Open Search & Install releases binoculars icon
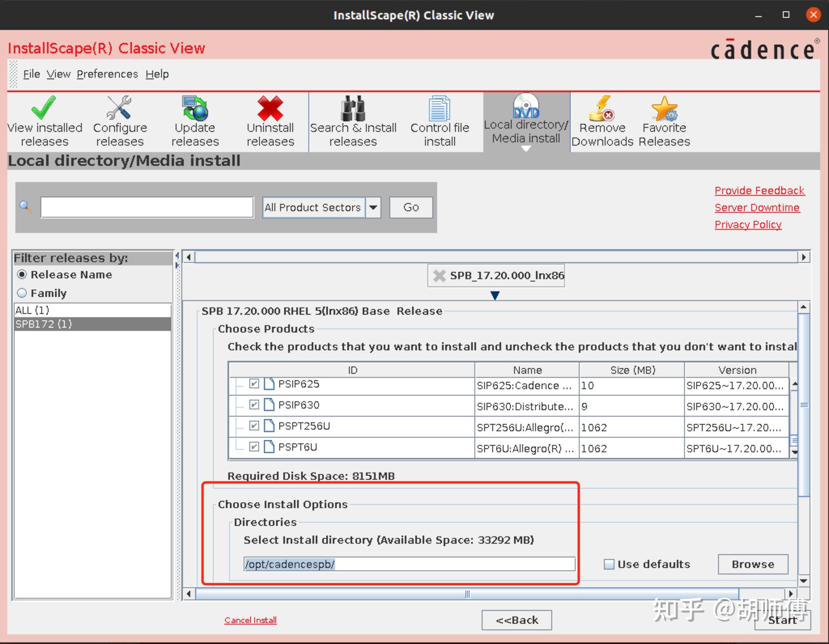 [x=353, y=108]
